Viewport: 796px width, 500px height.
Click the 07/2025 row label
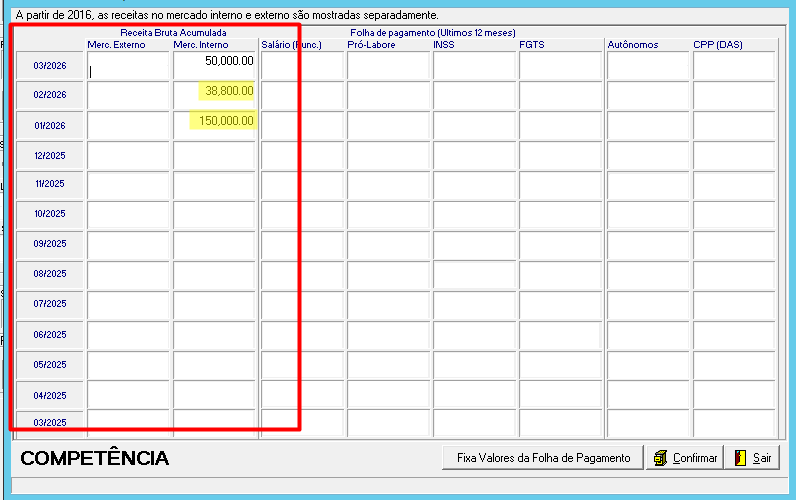click(50, 304)
